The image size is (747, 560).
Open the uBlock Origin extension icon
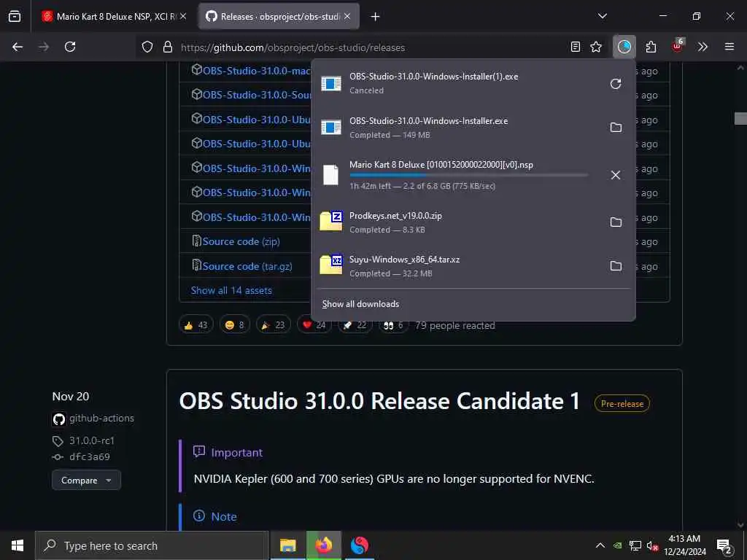pos(677,46)
